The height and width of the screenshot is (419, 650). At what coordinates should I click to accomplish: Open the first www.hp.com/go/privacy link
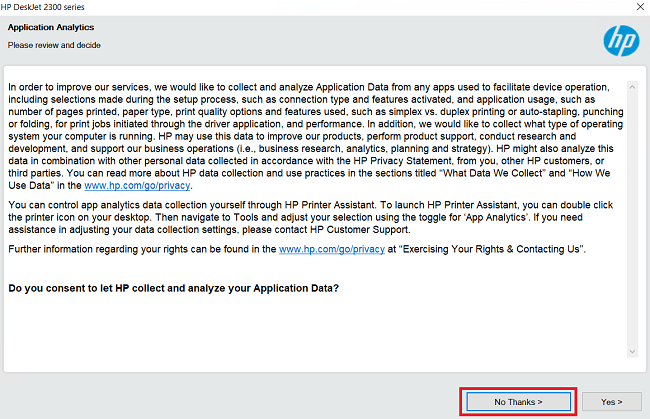click(x=137, y=185)
